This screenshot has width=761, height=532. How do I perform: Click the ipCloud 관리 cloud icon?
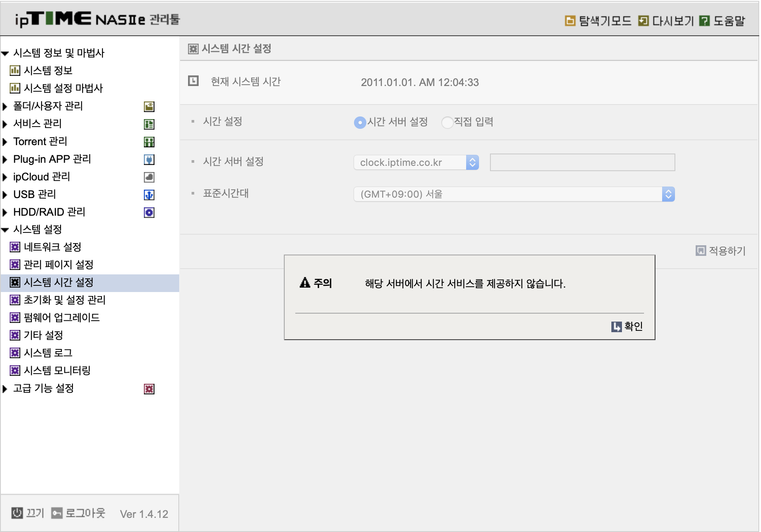click(149, 177)
